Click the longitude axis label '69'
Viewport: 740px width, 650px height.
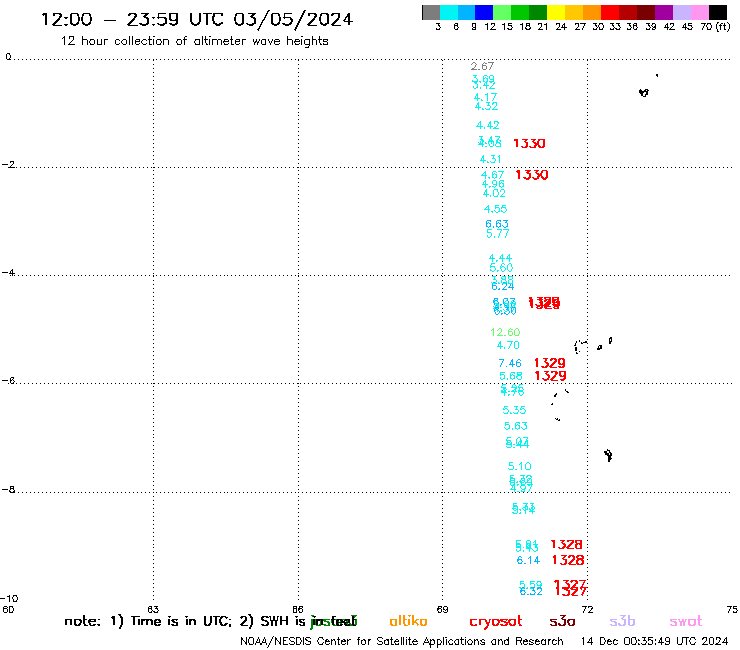tap(442, 609)
